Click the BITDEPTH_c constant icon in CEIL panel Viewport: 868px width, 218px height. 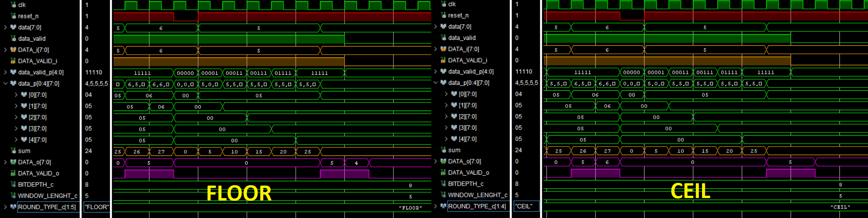click(443, 184)
